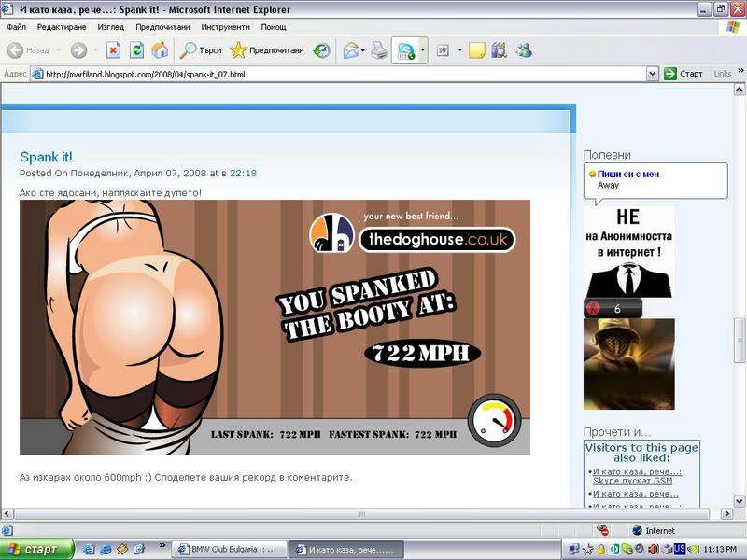Viewport: 747px width, 560px height.
Task: Click the Research books icon
Action: [x=500, y=50]
